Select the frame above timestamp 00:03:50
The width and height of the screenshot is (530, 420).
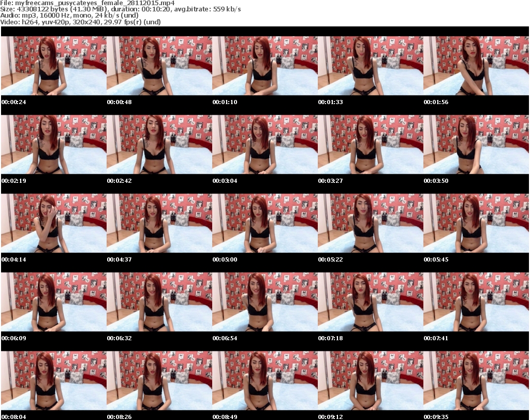click(x=476, y=144)
